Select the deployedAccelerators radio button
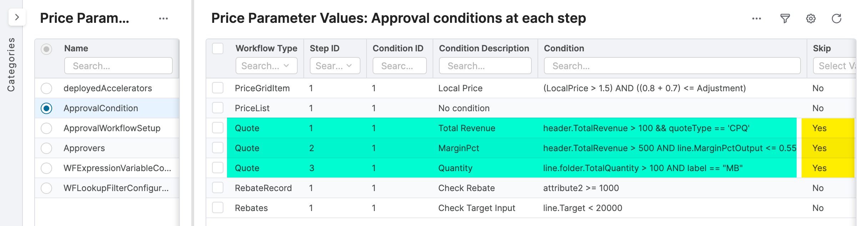 (x=46, y=88)
